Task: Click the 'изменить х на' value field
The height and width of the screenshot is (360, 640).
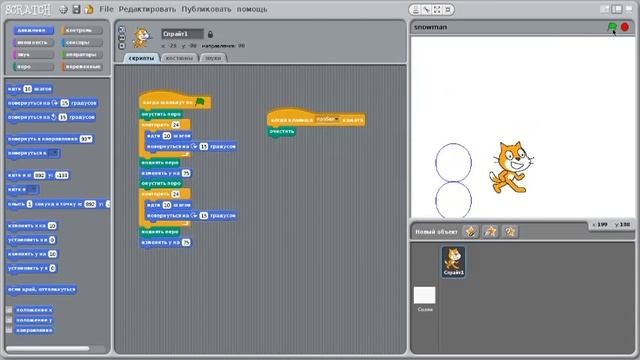Action: [52, 226]
